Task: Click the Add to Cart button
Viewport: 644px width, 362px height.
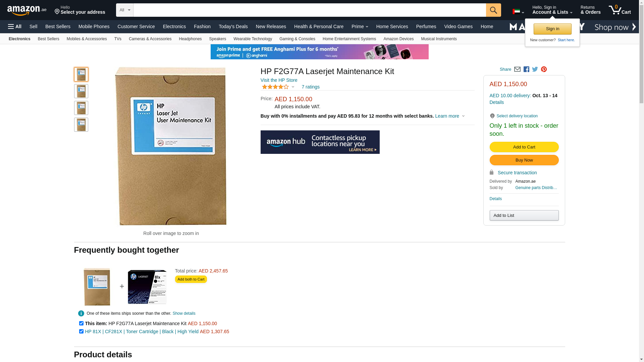Action: pos(524,147)
